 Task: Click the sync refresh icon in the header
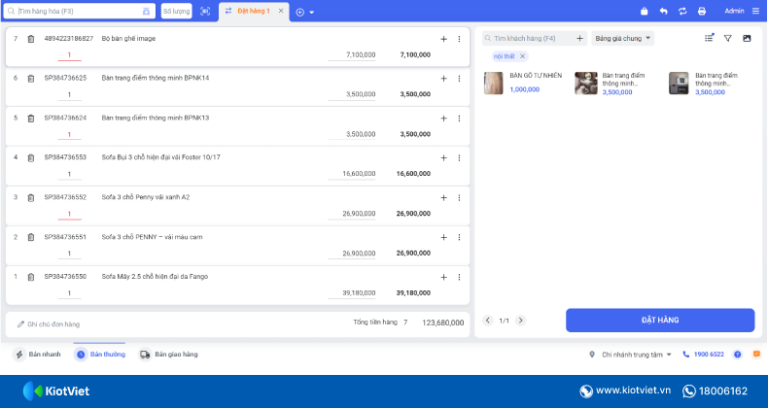pyautogui.click(x=681, y=11)
